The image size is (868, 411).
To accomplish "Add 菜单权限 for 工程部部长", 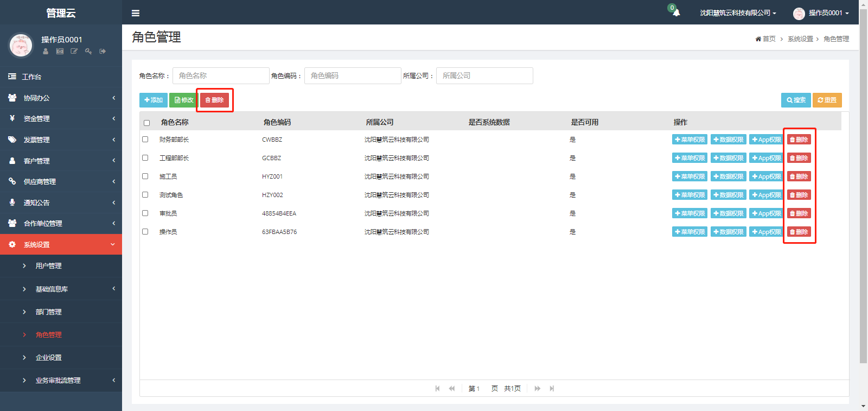I will 690,158.
